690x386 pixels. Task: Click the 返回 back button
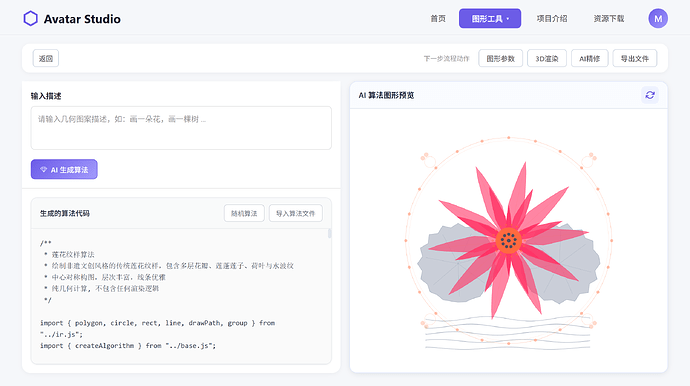(x=46, y=59)
